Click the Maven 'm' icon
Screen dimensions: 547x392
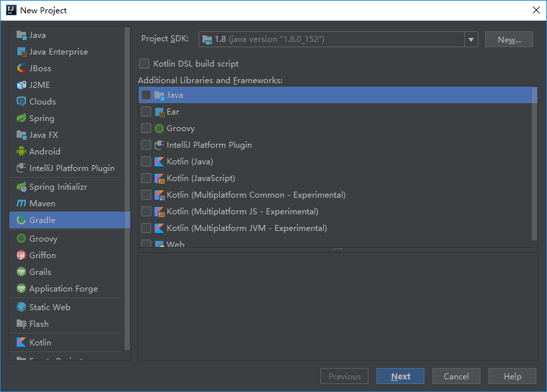pyautogui.click(x=21, y=203)
